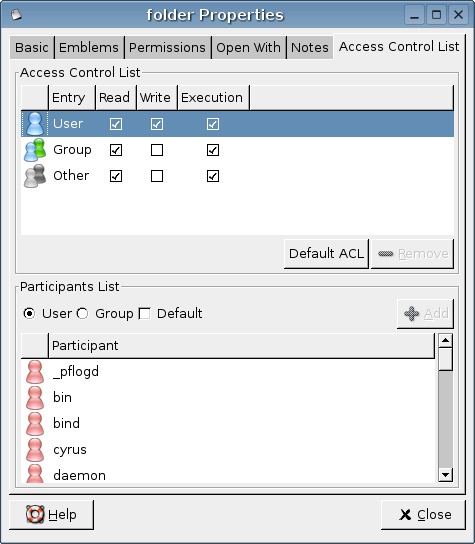This screenshot has width=475, height=544.
Task: Click the gray Other entry icon
Action: [35, 176]
